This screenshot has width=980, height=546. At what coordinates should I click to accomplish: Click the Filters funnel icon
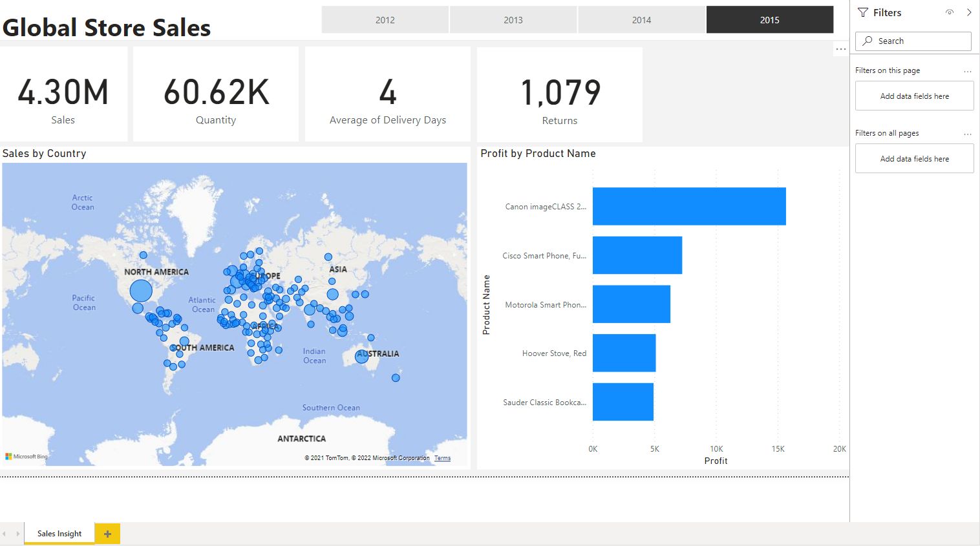pos(862,12)
